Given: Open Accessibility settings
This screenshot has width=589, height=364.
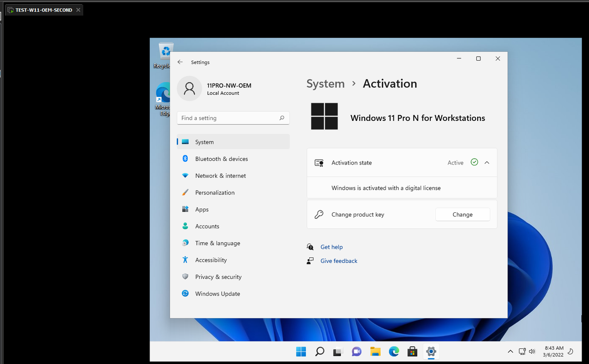Looking at the screenshot, I should point(233,260).
